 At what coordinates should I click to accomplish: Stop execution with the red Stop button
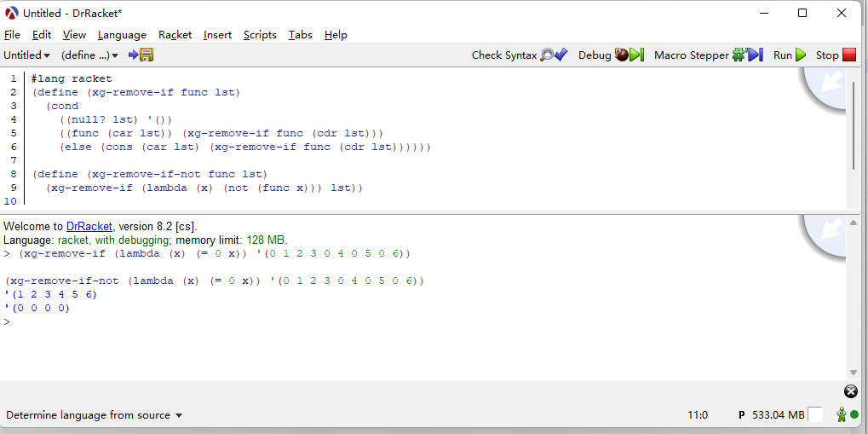click(834, 55)
